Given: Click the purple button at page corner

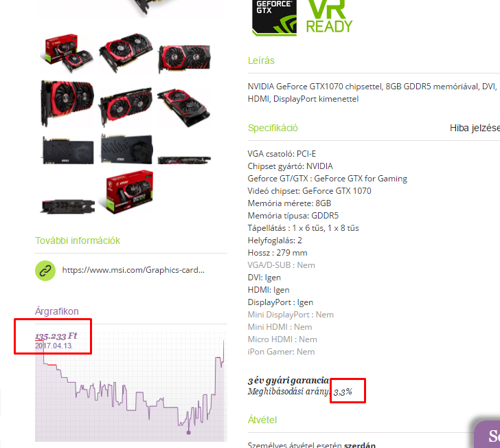Looking at the screenshot, I should pyautogui.click(x=486, y=434).
